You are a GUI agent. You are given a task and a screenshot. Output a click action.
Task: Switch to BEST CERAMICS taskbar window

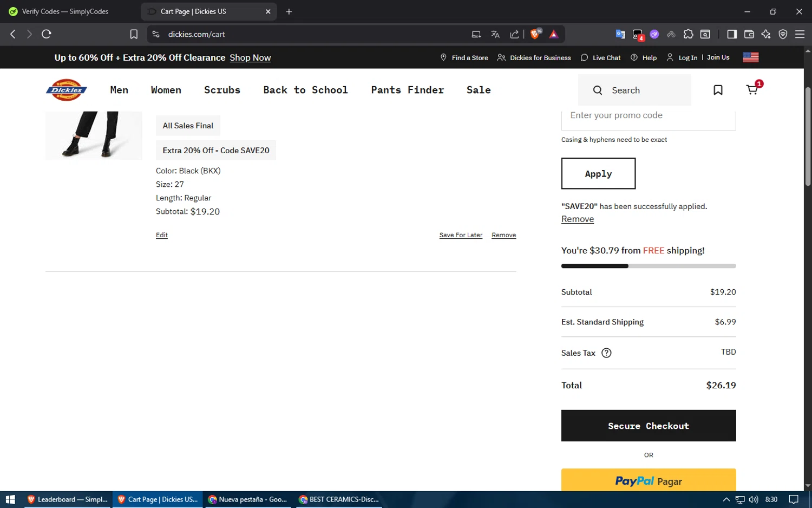coord(339,499)
